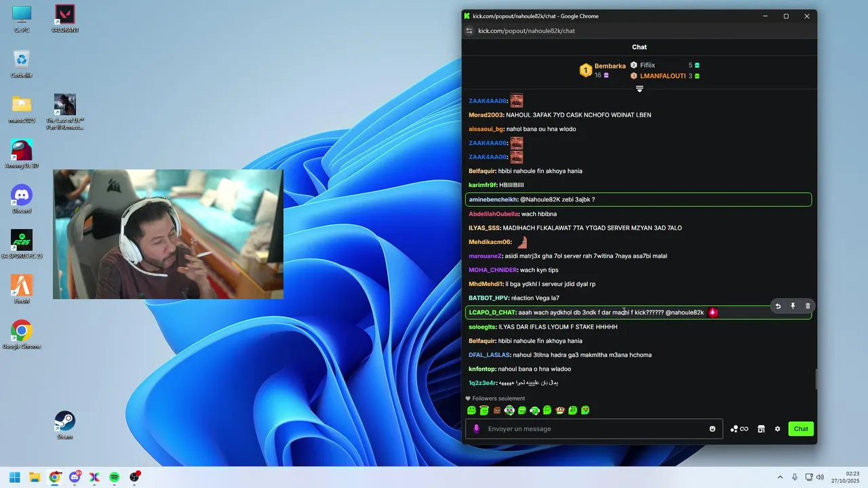Click the chat scrollbar thumb
Image resolution: width=868 pixels, height=488 pixels.
click(x=816, y=378)
